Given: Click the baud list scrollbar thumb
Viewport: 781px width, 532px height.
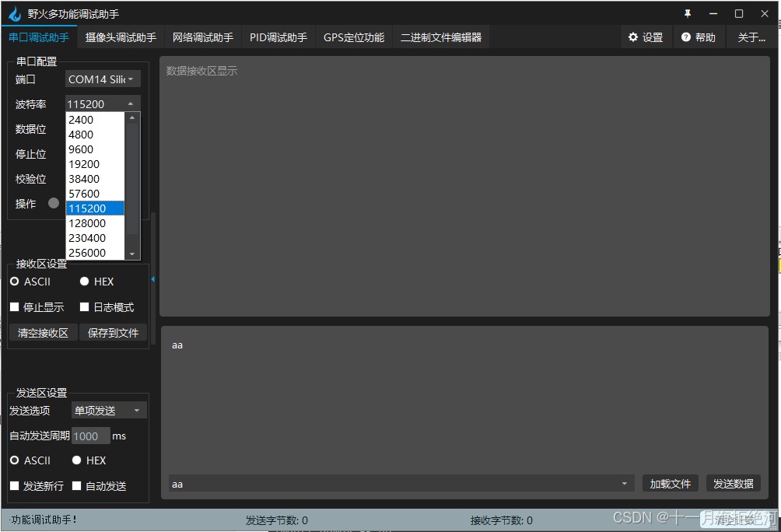Looking at the screenshot, I should [132, 178].
